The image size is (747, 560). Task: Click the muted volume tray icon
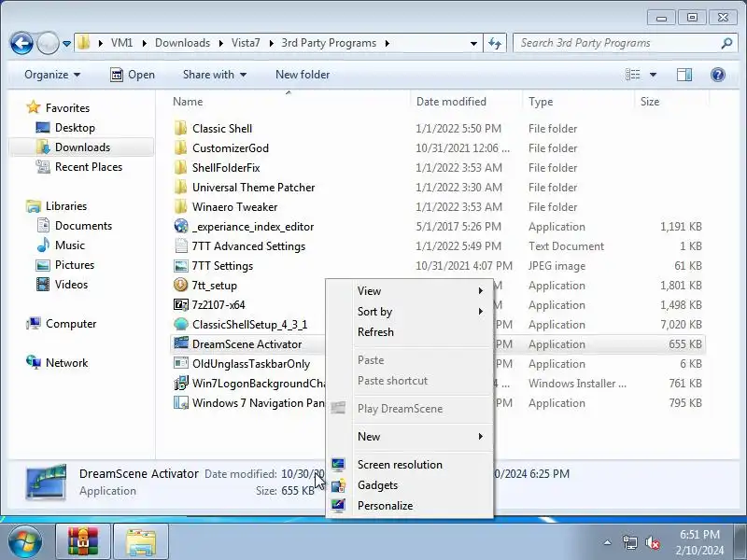652,542
